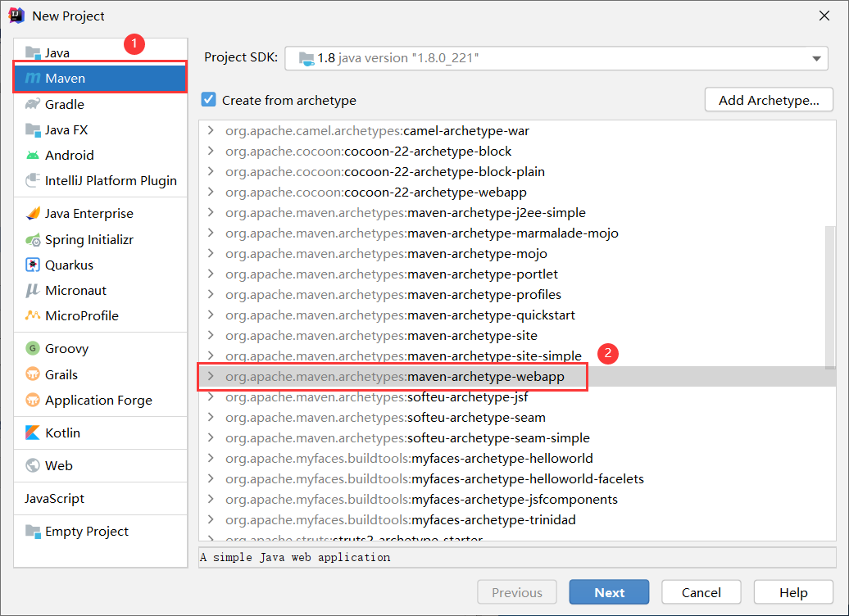The image size is (849, 616).
Task: Click the Help button
Action: tap(793, 592)
